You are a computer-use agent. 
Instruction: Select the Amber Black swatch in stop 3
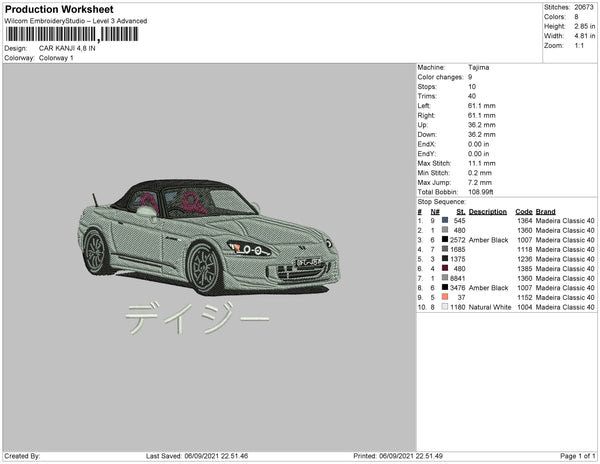(x=444, y=240)
